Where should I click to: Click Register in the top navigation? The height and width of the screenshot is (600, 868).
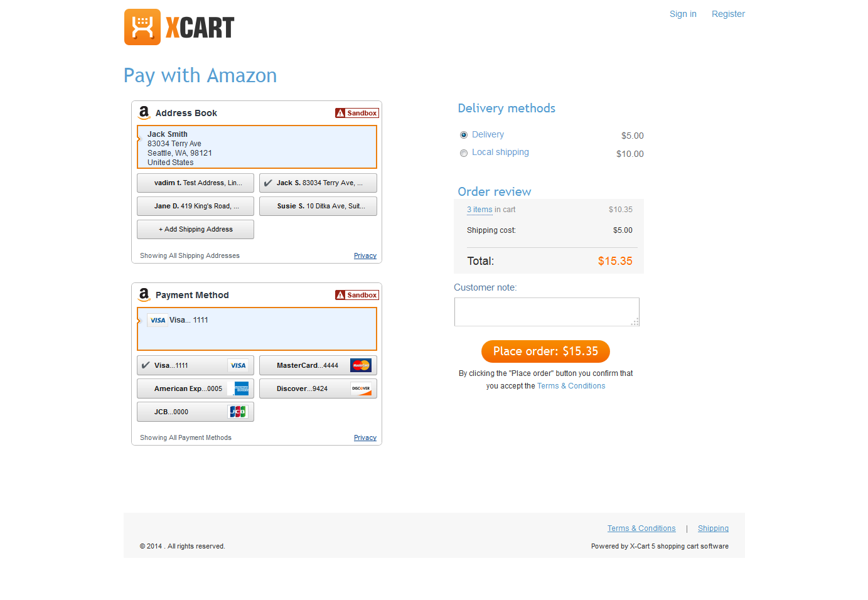click(728, 14)
